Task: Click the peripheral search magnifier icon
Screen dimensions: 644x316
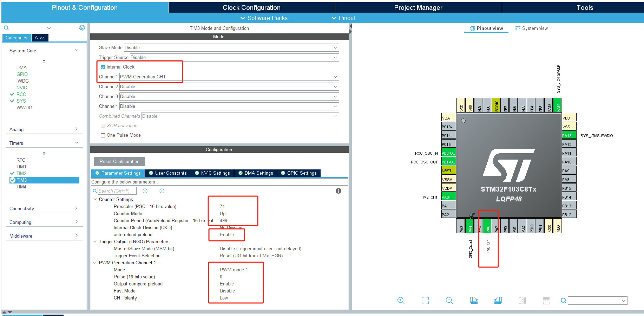Action: click(6, 28)
